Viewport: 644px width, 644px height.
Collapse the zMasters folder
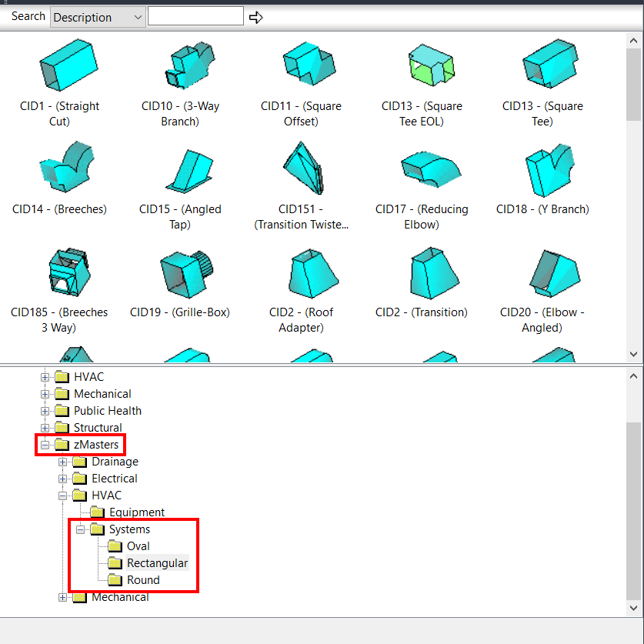[45, 444]
